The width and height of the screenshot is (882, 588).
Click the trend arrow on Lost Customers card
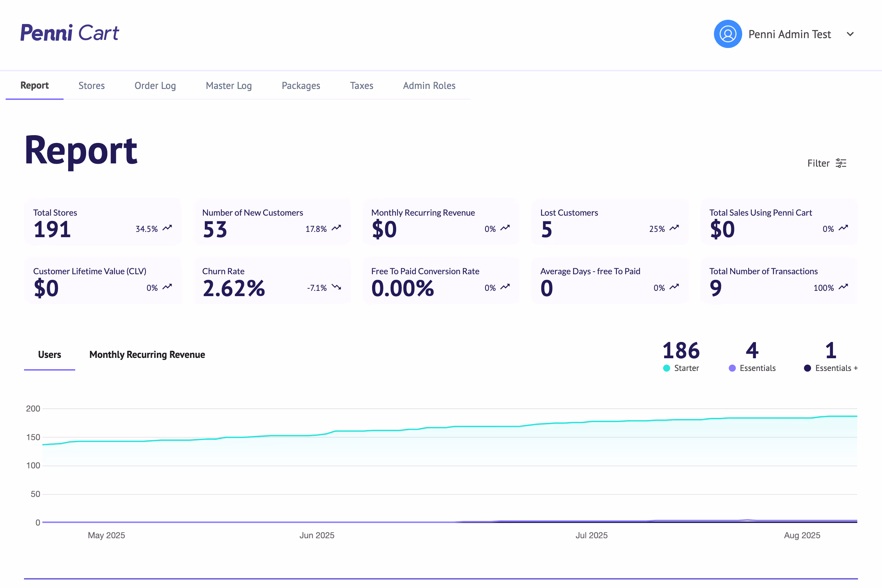pos(674,228)
